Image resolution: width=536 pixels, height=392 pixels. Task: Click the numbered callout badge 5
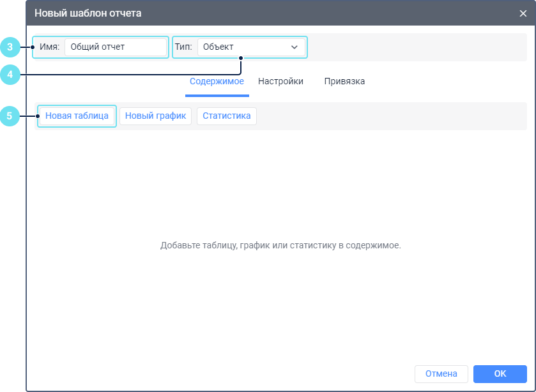coord(10,116)
